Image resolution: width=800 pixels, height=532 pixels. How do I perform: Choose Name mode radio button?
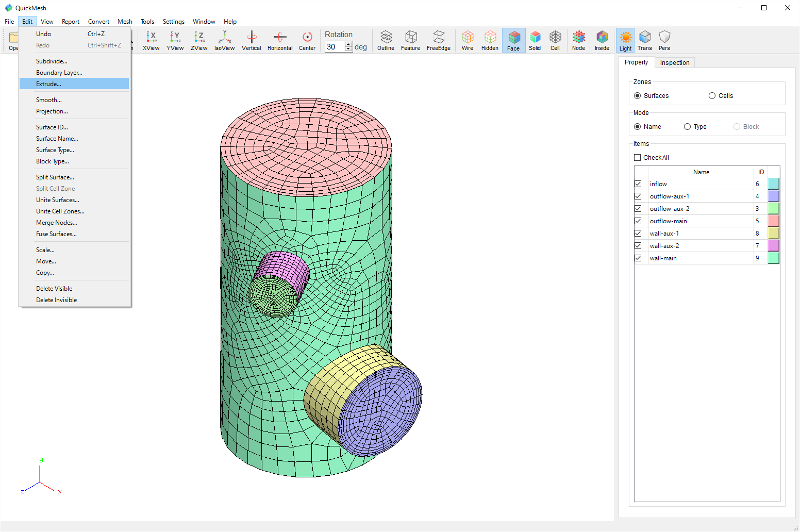coord(638,127)
